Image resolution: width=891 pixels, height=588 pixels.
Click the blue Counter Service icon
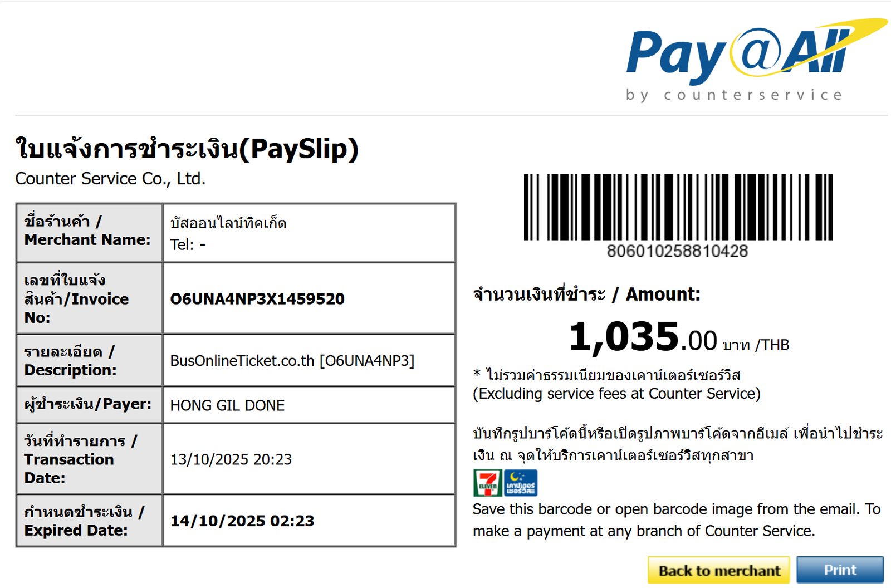[x=521, y=483]
